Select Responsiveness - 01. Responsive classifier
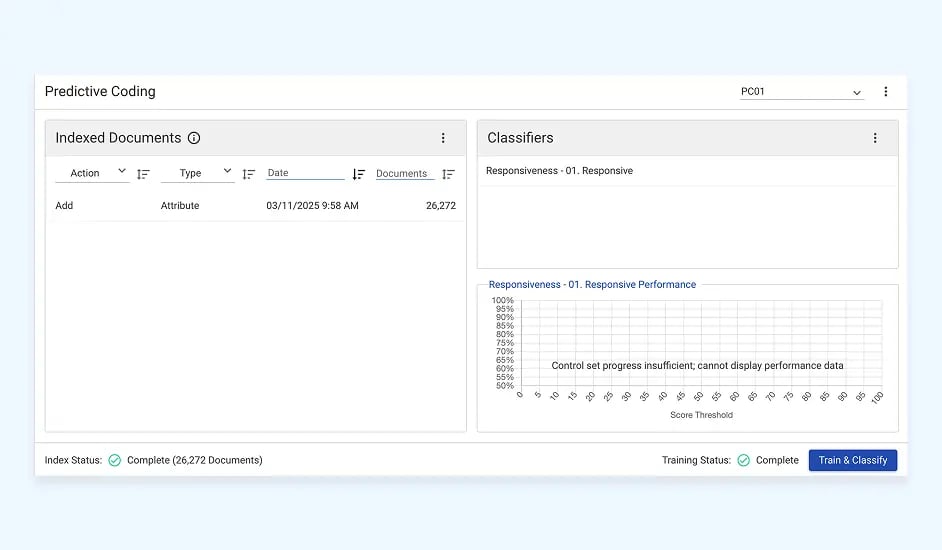This screenshot has height=550, width=942. (559, 171)
